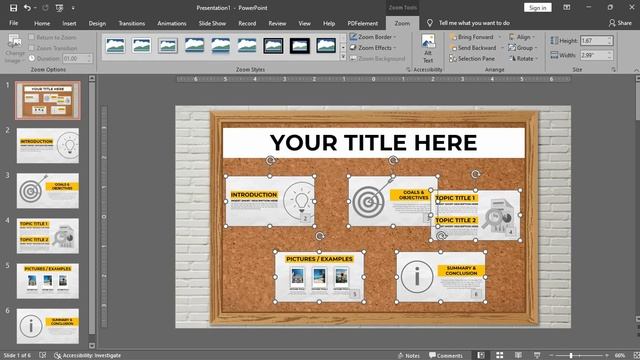
Task: Select the second zoom style thumbnail
Action: [142, 46]
